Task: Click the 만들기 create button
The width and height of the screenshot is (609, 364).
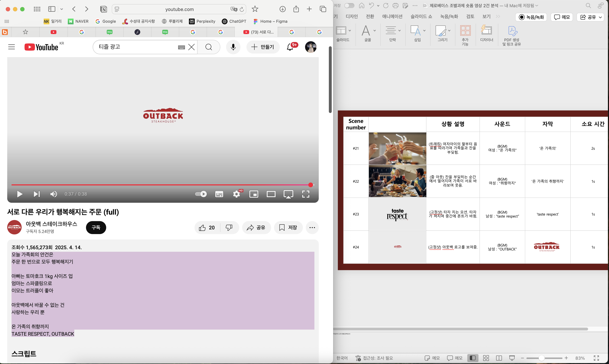Action: (x=263, y=47)
